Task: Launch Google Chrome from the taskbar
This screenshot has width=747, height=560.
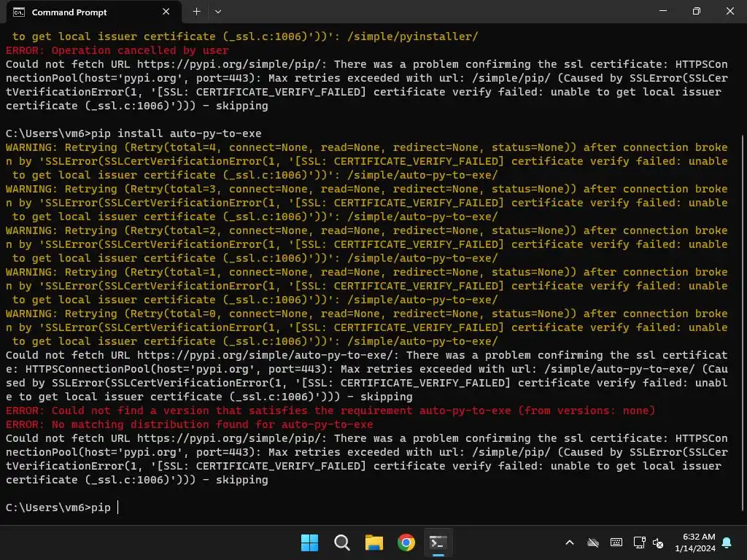Action: pyautogui.click(x=406, y=542)
